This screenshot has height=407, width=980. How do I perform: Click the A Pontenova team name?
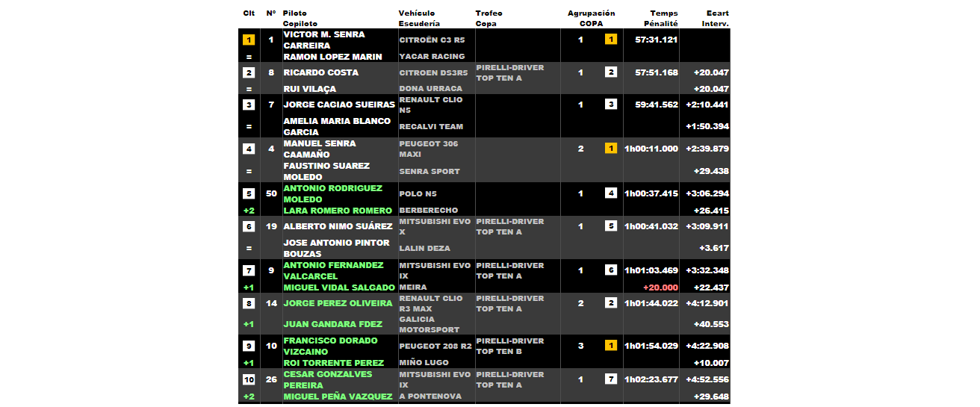click(x=430, y=397)
